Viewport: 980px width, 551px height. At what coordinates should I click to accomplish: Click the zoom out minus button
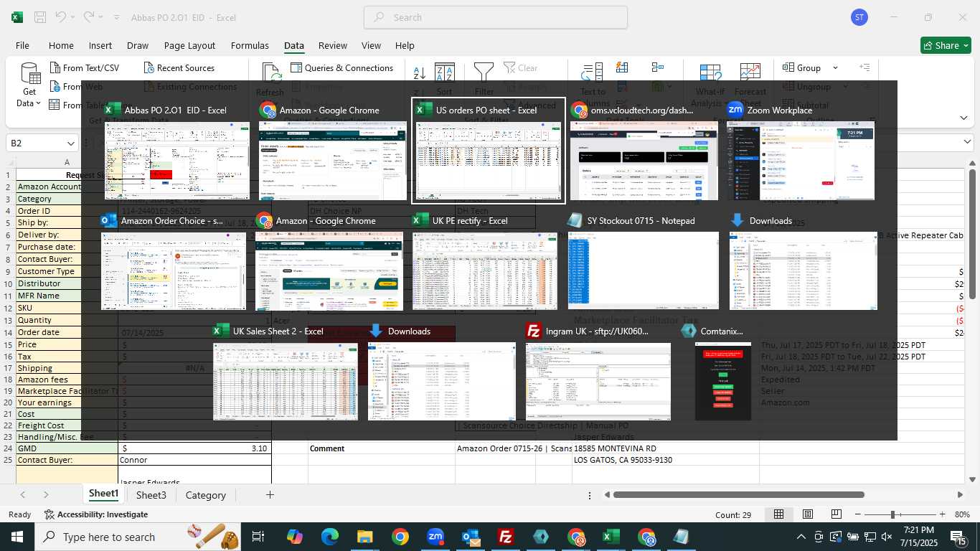[x=857, y=514]
